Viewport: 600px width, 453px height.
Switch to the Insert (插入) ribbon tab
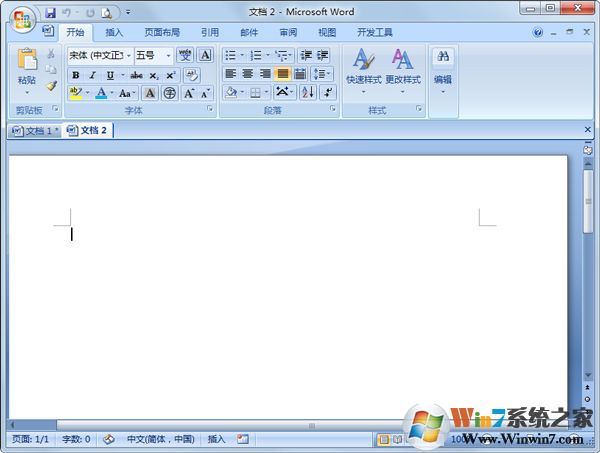pos(114,32)
